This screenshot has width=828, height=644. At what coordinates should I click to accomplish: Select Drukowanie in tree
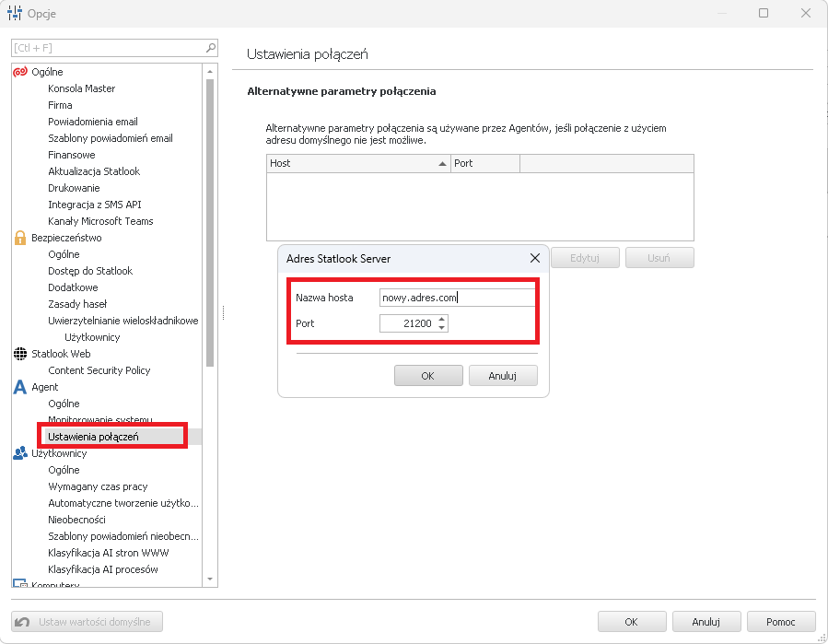pyautogui.click(x=74, y=188)
